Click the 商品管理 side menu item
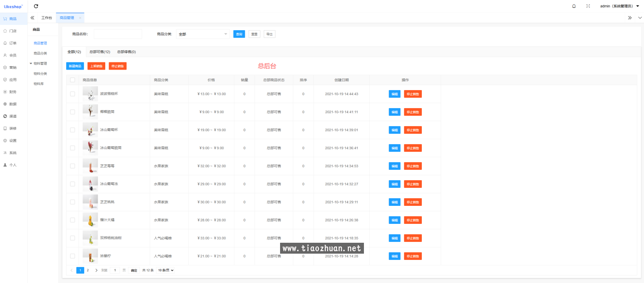Screen dimensions: 644x283 [x=40, y=43]
